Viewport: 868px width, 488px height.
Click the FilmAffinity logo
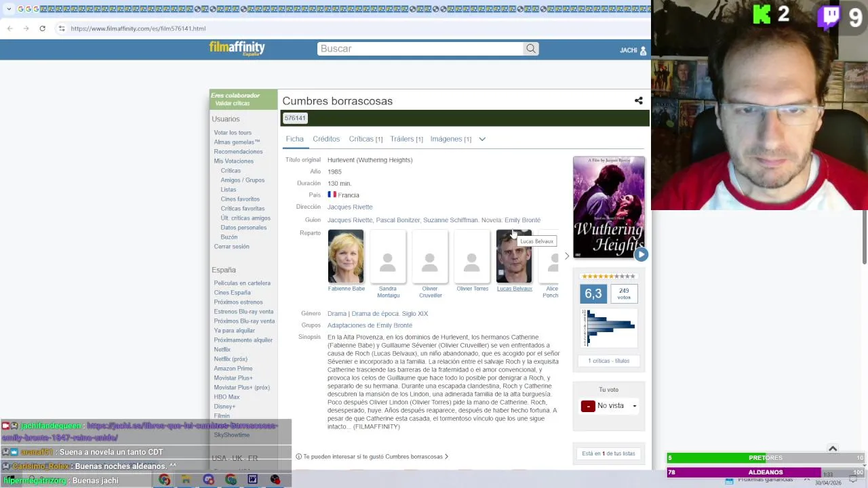237,48
